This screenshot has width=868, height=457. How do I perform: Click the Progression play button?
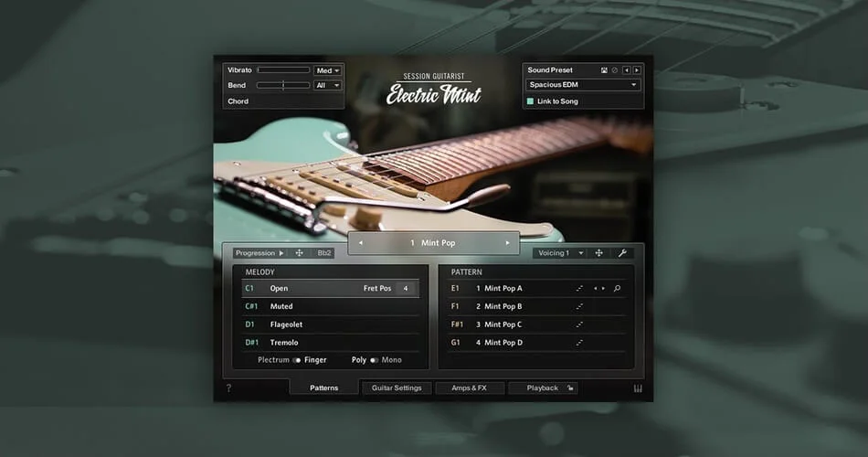point(281,253)
